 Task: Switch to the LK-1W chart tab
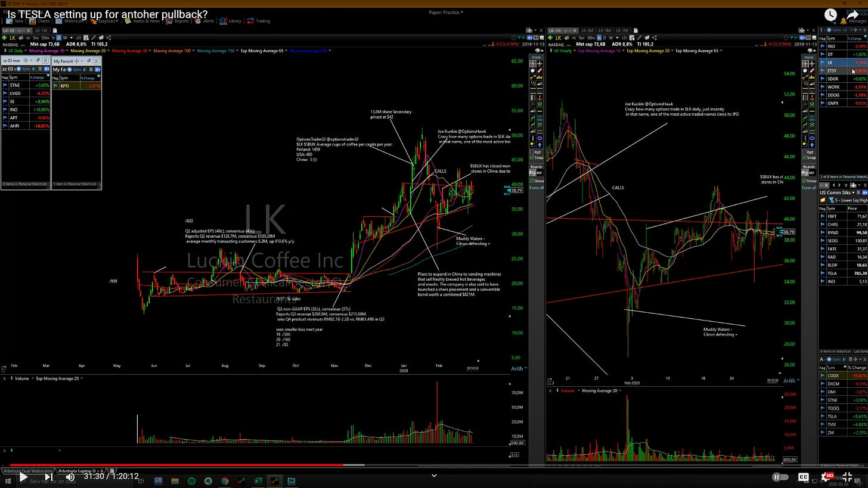(x=41, y=30)
